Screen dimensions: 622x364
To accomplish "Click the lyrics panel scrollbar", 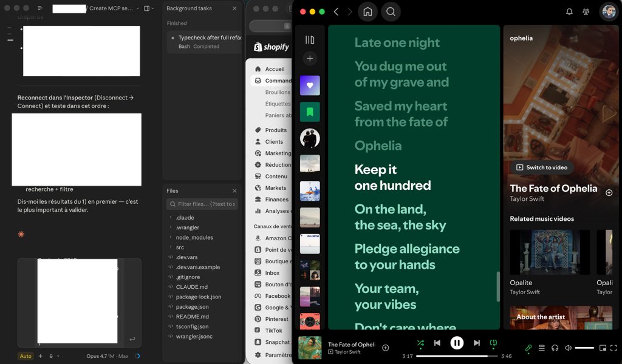I will pyautogui.click(x=498, y=286).
